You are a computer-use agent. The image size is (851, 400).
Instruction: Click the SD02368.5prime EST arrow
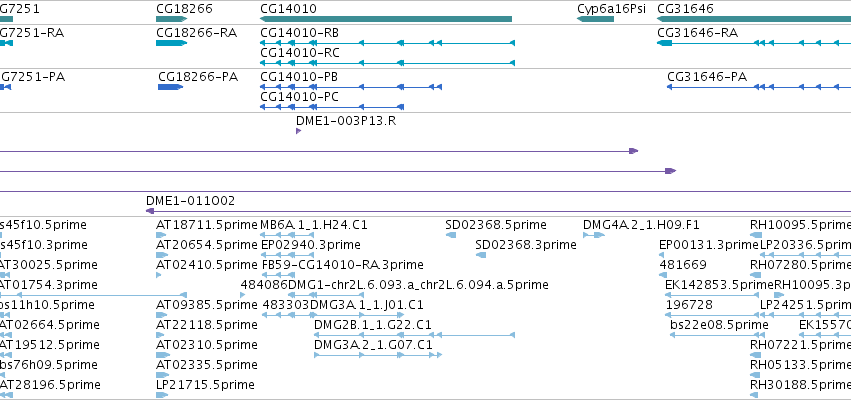coord(450,234)
